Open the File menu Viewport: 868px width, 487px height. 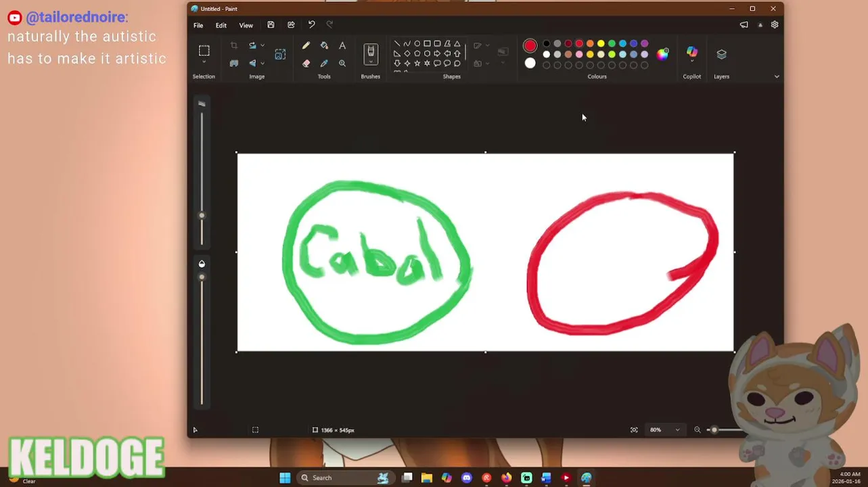pyautogui.click(x=198, y=26)
